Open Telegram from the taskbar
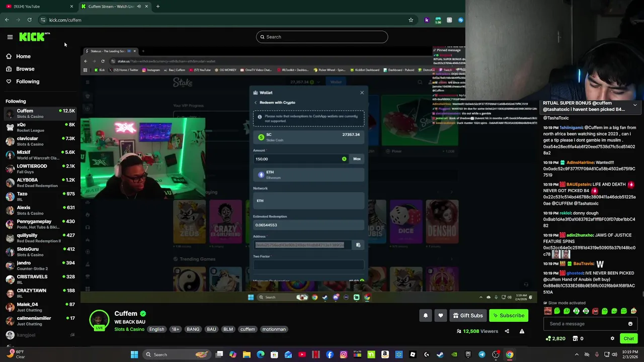 (x=482, y=354)
